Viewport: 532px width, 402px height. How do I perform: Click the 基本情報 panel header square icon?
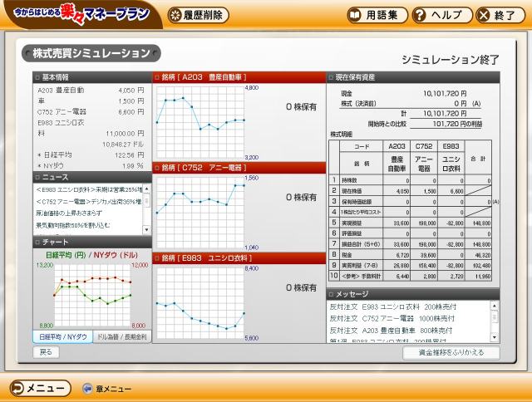(x=39, y=77)
